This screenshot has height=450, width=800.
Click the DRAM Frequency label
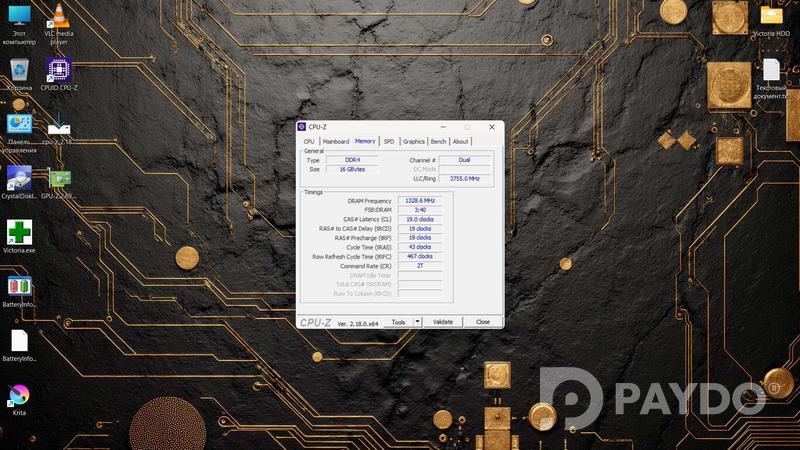click(x=369, y=201)
